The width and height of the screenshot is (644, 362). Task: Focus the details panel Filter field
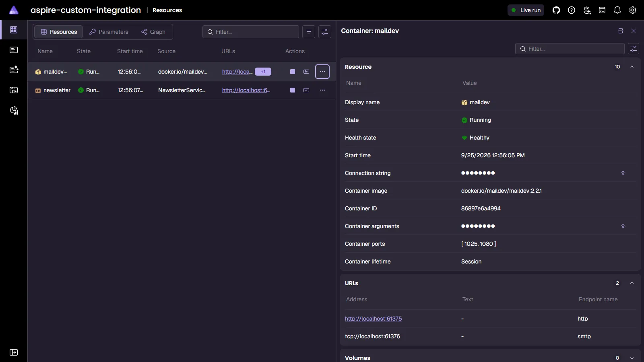[570, 49]
